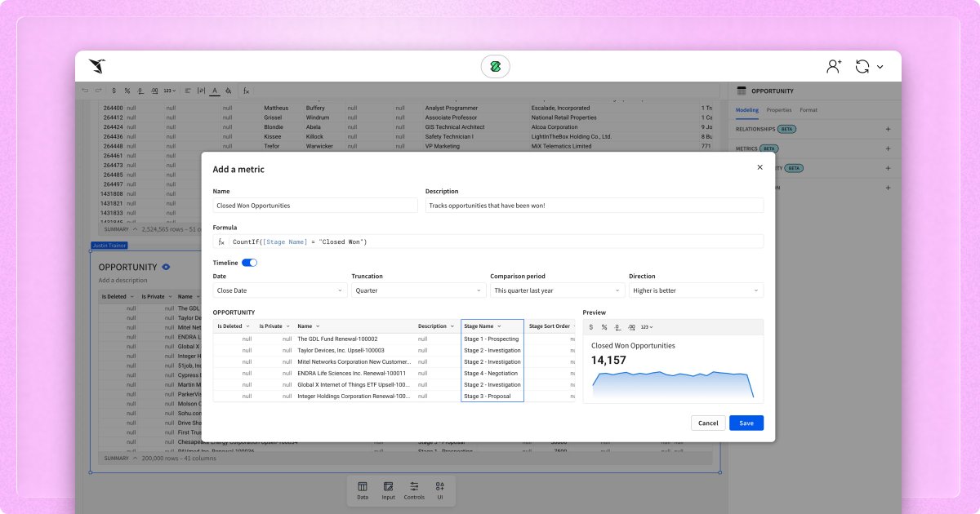Decrease decimals in Preview toolbar
Viewport: 980px width, 514px height.
(x=617, y=327)
